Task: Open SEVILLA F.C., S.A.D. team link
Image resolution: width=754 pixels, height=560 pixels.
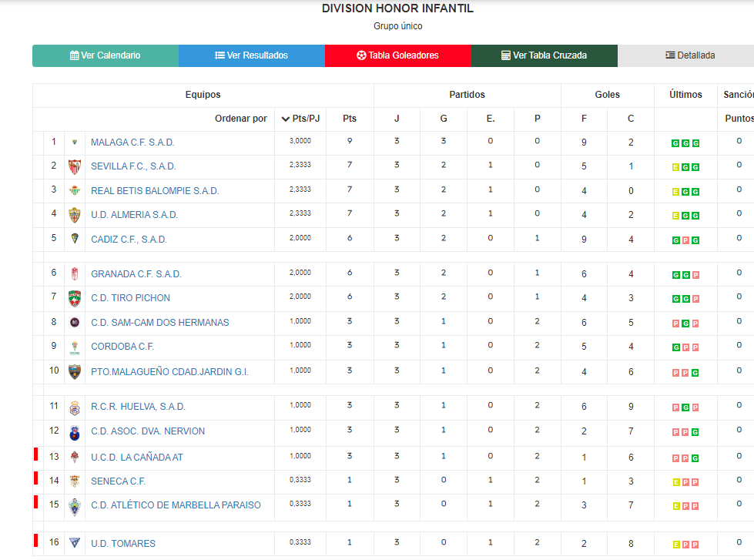Action: point(134,166)
